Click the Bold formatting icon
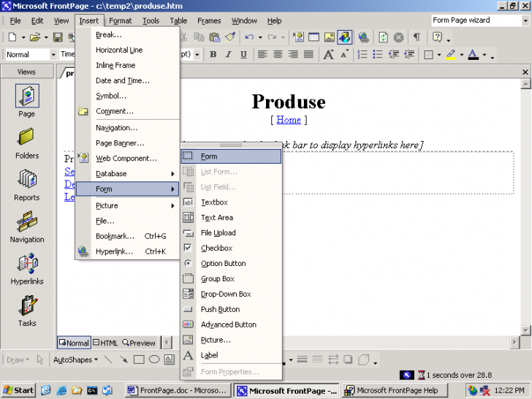The image size is (532, 399). pos(213,54)
